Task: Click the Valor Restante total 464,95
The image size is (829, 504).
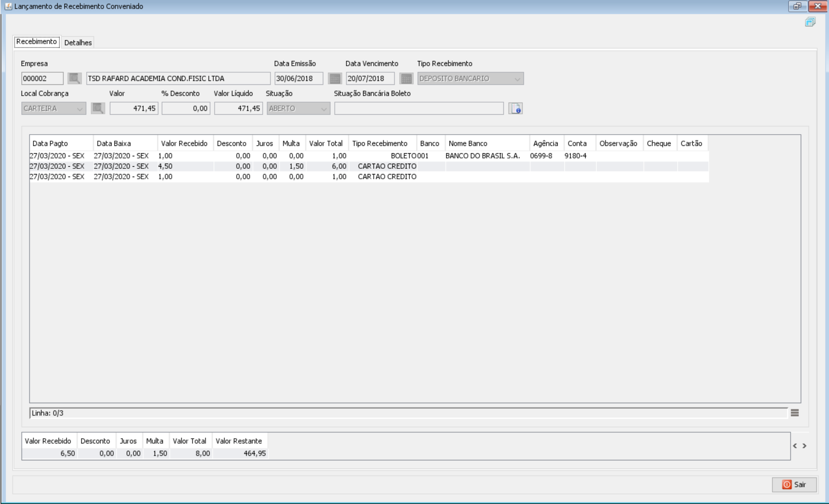Action: tap(240, 453)
